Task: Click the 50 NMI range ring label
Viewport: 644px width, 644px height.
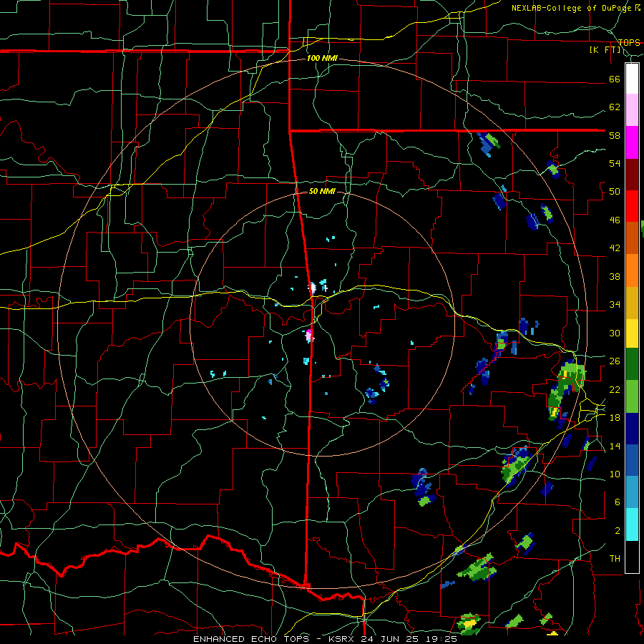Action: (322, 191)
